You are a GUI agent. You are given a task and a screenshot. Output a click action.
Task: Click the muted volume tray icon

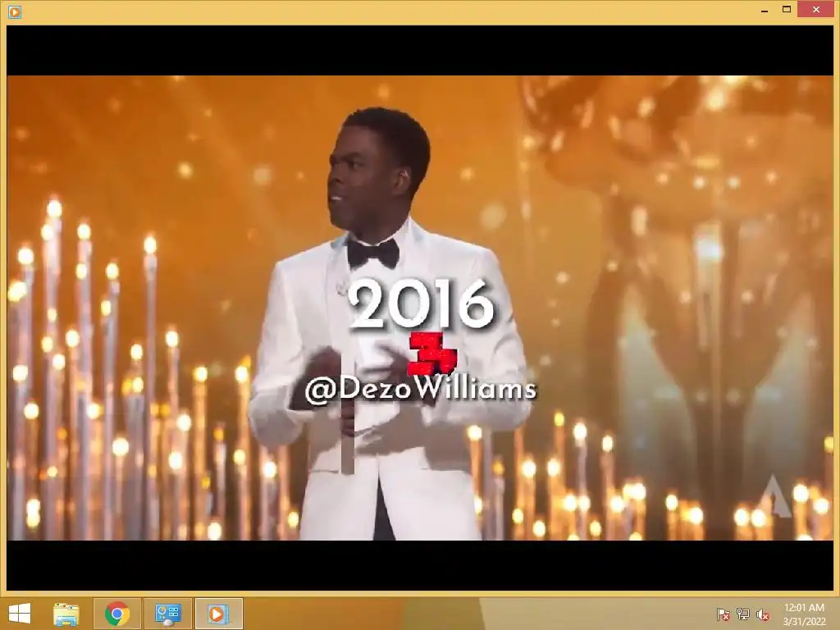(x=763, y=614)
